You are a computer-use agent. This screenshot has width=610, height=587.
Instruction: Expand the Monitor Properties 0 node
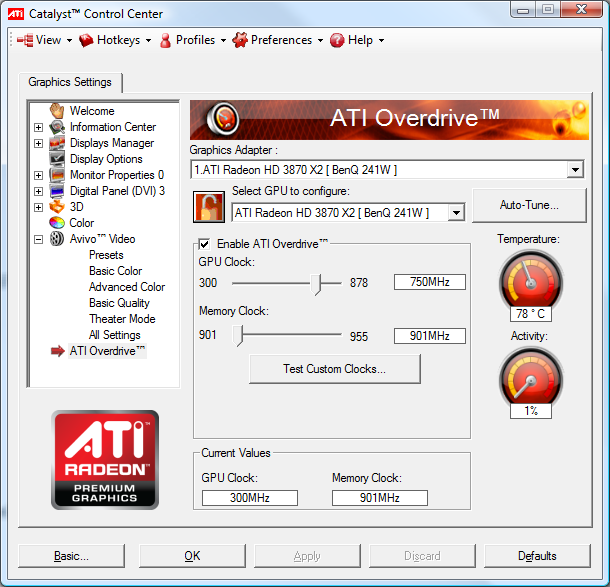pos(38,175)
